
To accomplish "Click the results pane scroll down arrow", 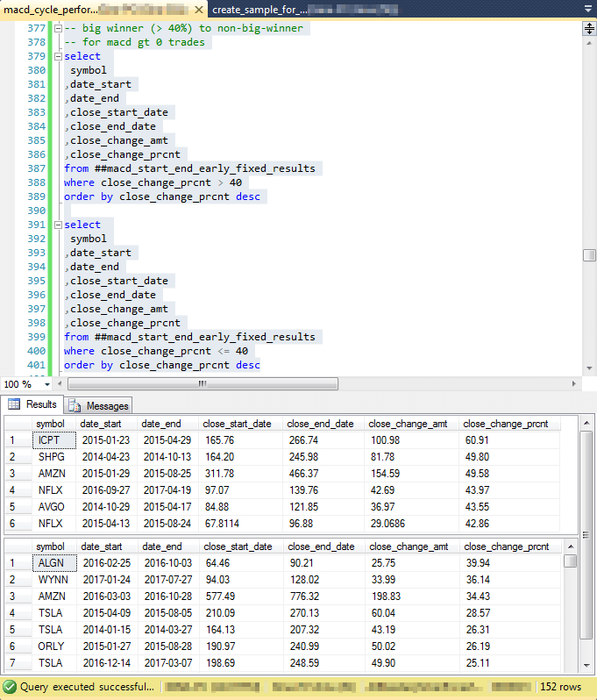I will pyautogui.click(x=586, y=666).
